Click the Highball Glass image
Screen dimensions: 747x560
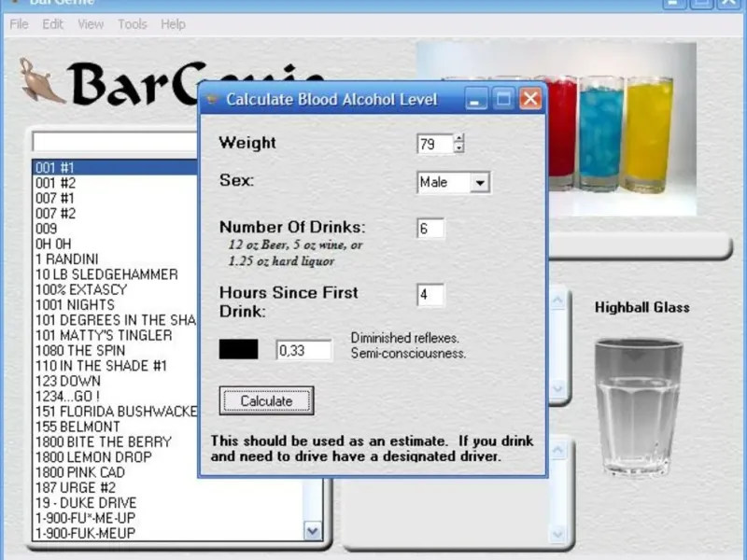639,407
